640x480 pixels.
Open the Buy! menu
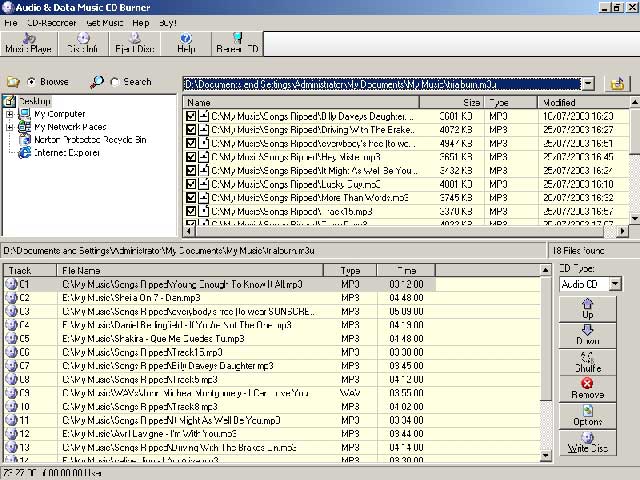pos(168,23)
